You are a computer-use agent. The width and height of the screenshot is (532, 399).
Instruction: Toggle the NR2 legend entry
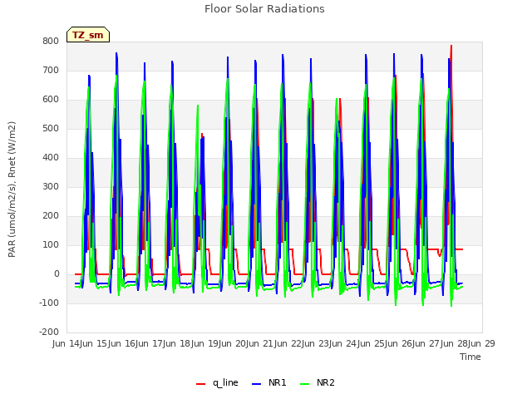pos(318,382)
